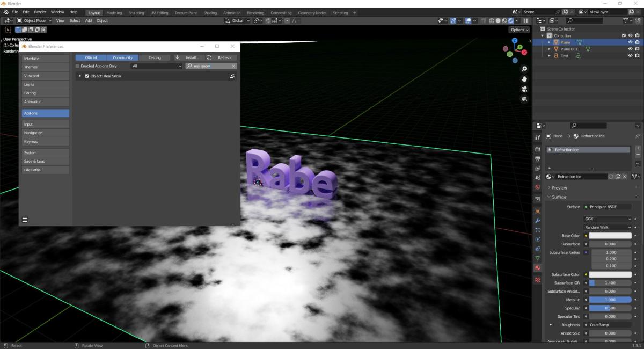Viewport: 644px width, 349px height.
Task: Switch perspective/orthographic grid icon
Action: coord(524,99)
